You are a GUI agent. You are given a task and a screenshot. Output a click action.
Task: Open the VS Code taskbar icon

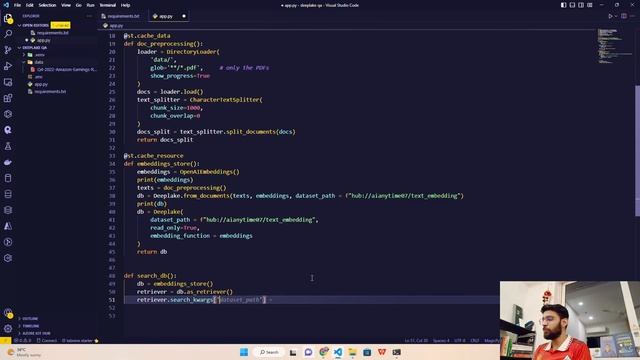click(x=338, y=352)
